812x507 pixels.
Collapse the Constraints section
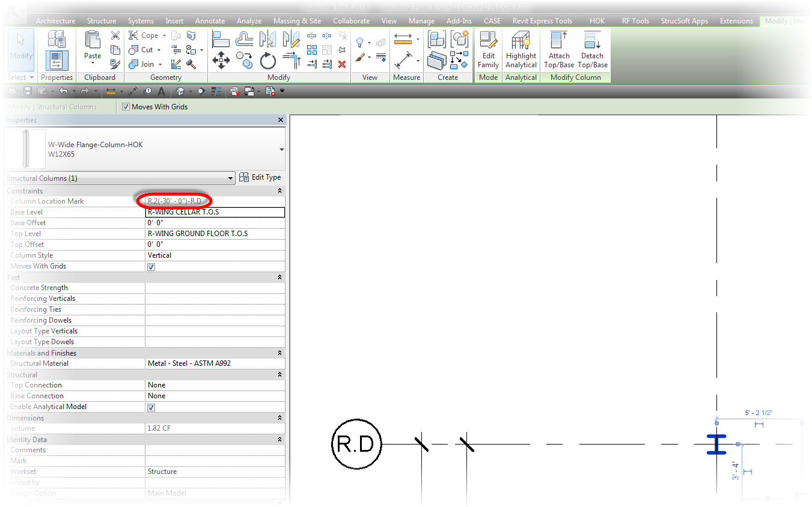click(x=279, y=191)
